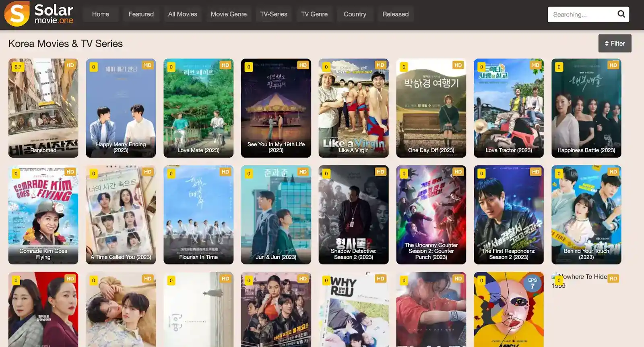644x347 pixels.
Task: Click the Jun & Jun (2023) title
Action: (x=276, y=257)
